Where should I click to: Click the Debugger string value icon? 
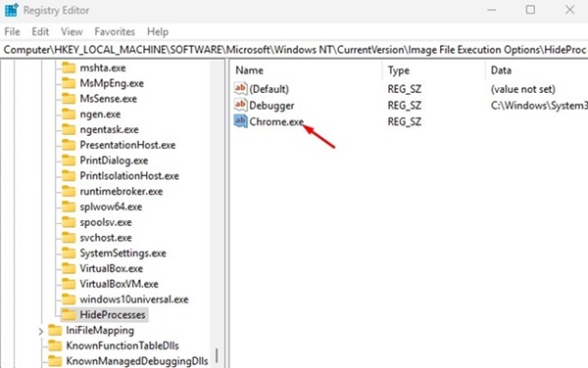click(x=240, y=105)
